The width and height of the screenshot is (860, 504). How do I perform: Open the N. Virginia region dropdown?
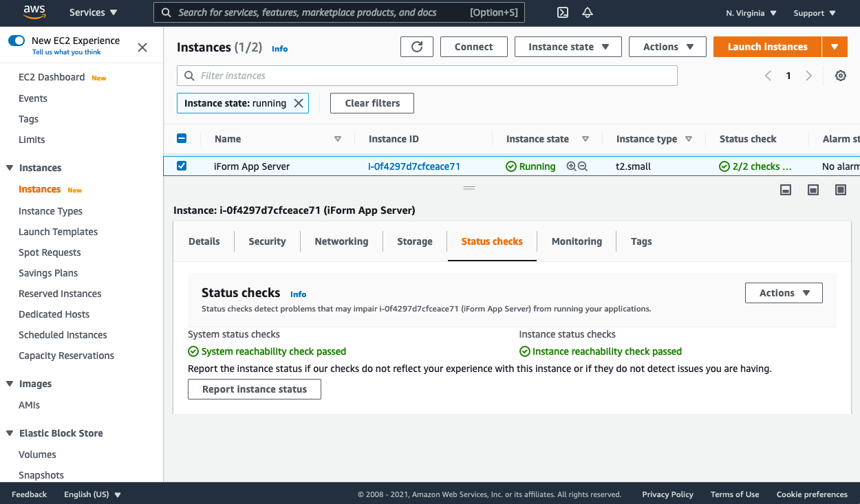pos(751,13)
